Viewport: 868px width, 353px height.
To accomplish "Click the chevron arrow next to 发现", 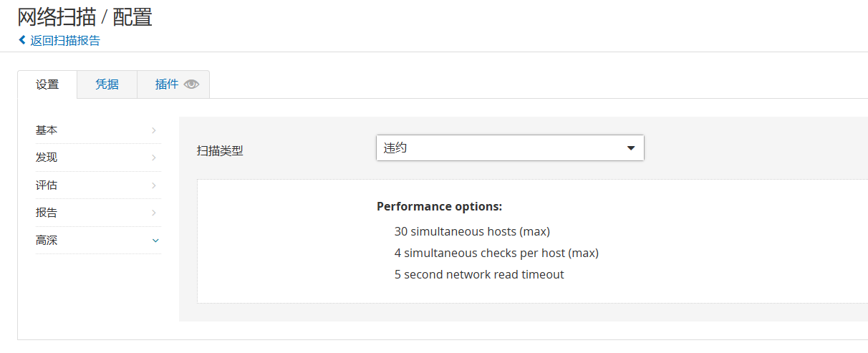I will 154,158.
